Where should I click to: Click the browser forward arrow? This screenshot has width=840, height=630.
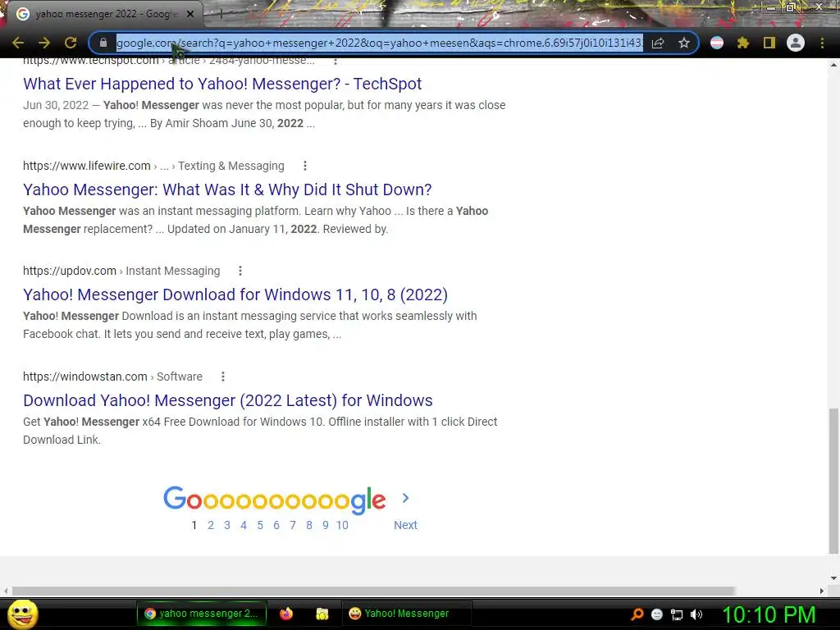[44, 43]
